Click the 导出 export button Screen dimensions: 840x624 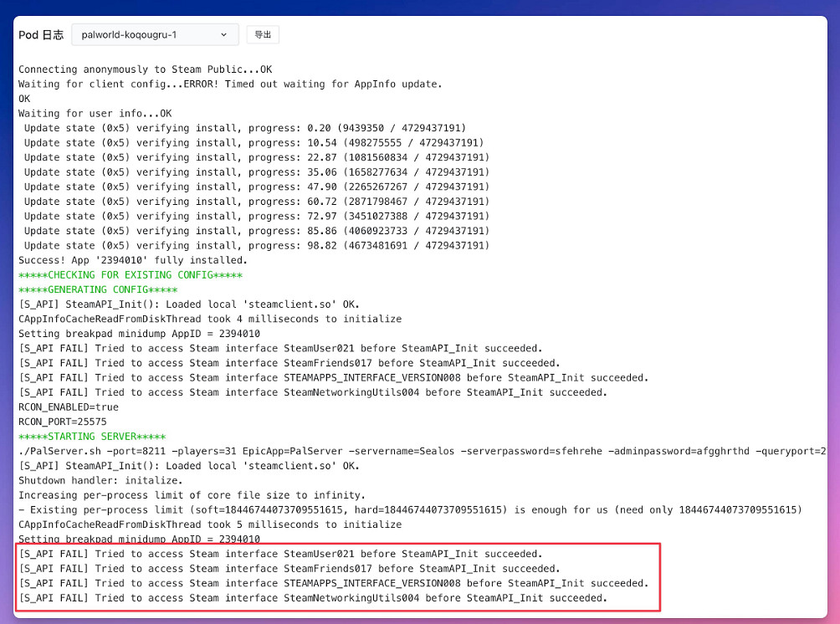tap(263, 34)
